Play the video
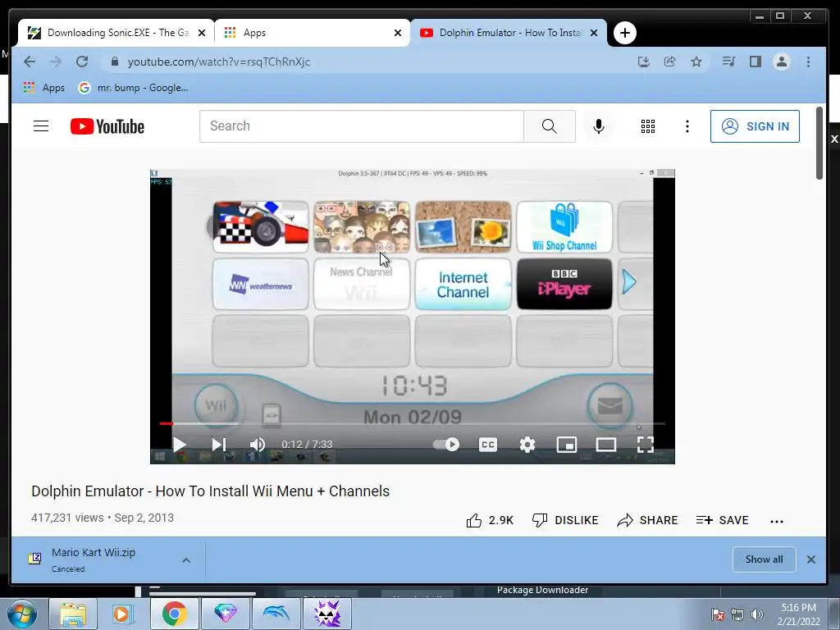The height and width of the screenshot is (630, 840). pyautogui.click(x=179, y=444)
